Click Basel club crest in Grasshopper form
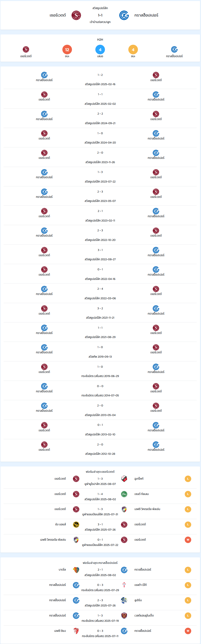This screenshot has height=644, width=201. (76, 570)
